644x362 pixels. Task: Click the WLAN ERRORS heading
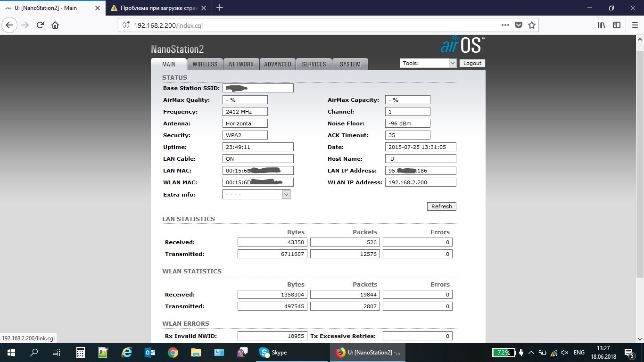click(186, 324)
